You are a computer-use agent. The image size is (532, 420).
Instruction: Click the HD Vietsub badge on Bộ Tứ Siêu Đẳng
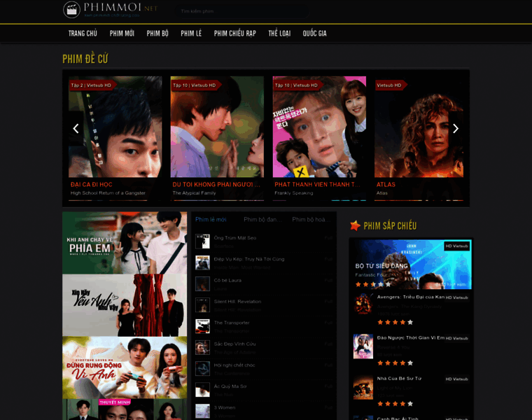[456, 246]
